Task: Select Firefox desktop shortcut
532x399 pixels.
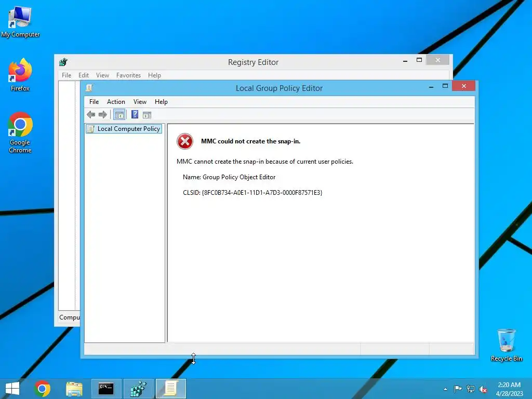Action: 20,75
